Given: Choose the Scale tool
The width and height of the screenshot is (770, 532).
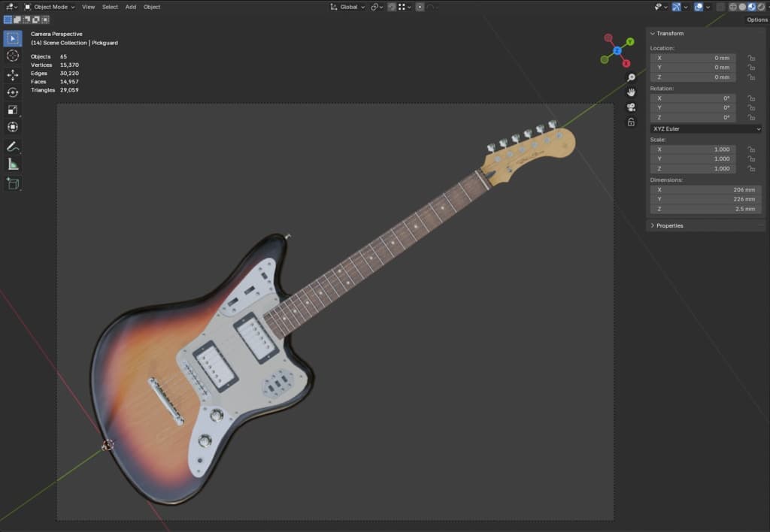Looking at the screenshot, I should (13, 110).
